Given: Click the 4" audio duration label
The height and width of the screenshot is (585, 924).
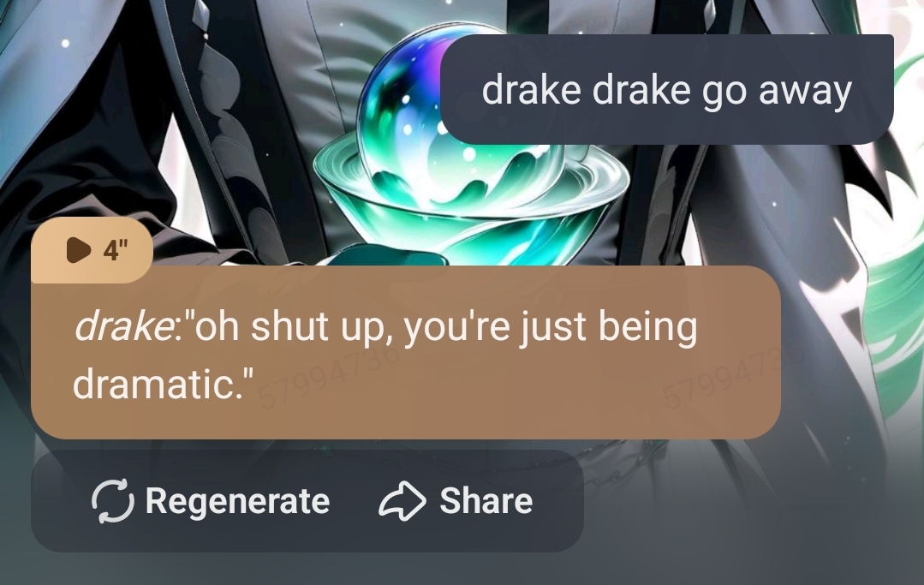Looking at the screenshot, I should tap(116, 250).
